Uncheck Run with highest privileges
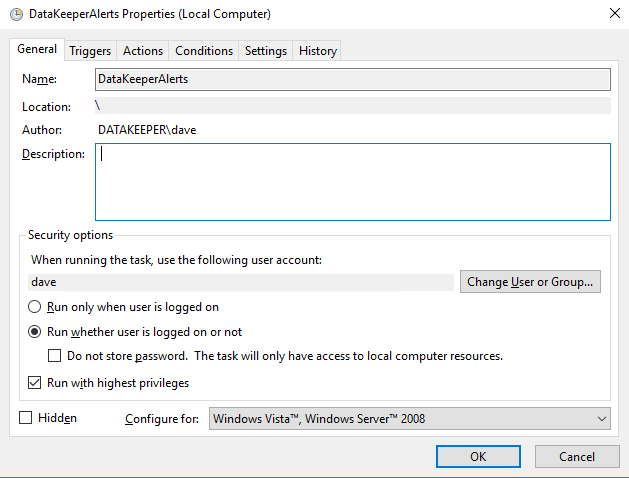 pos(35,383)
